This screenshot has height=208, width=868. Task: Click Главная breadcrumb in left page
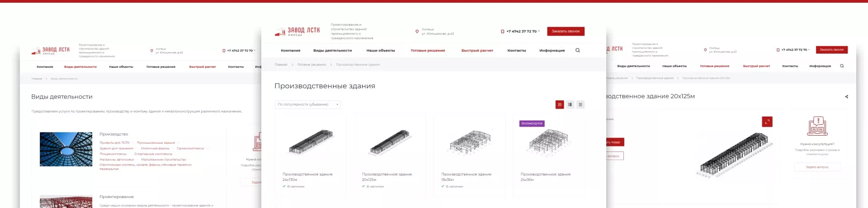(x=37, y=79)
